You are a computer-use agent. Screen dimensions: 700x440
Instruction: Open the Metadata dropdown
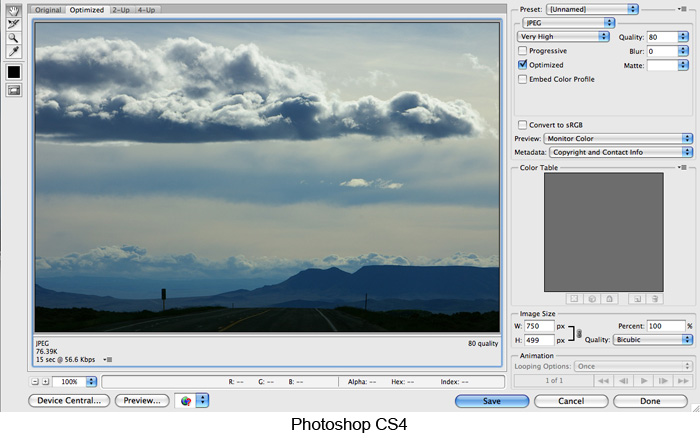[617, 152]
